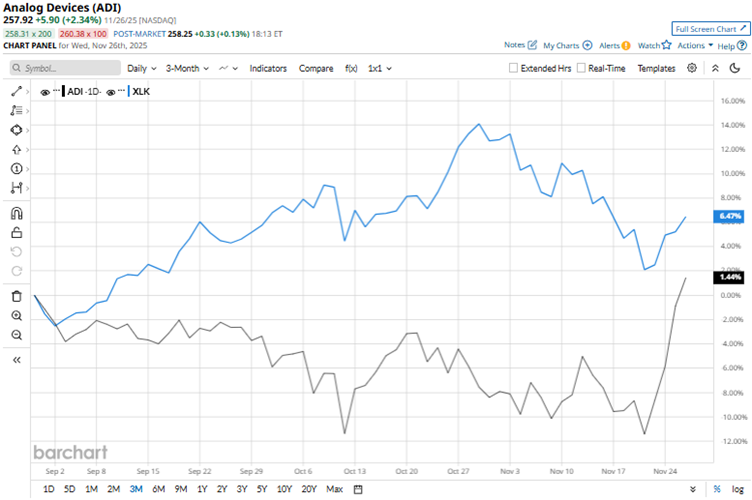Click the Symbol search input field
This screenshot has height=500, width=752.
tap(65, 68)
